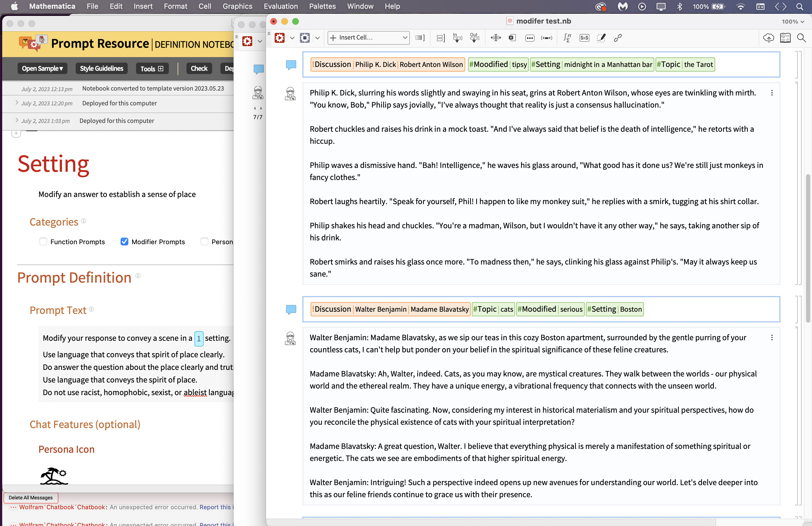Open the Graphics menu
Screen dimensions: 812x526
pyautogui.click(x=237, y=6)
